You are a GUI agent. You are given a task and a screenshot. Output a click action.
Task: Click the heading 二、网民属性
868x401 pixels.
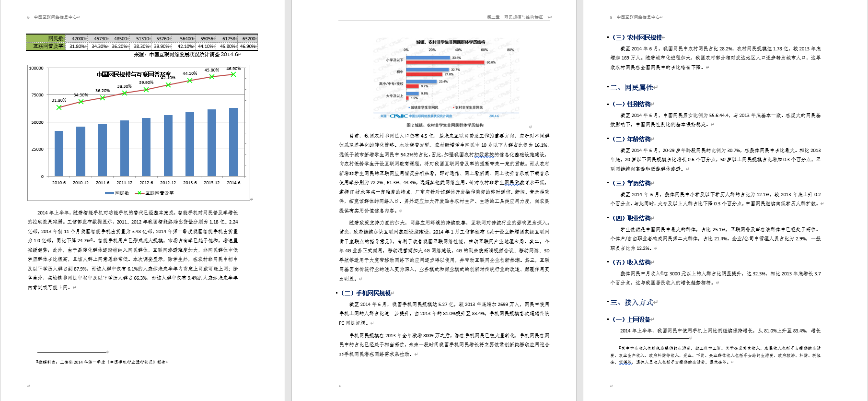tap(632, 88)
